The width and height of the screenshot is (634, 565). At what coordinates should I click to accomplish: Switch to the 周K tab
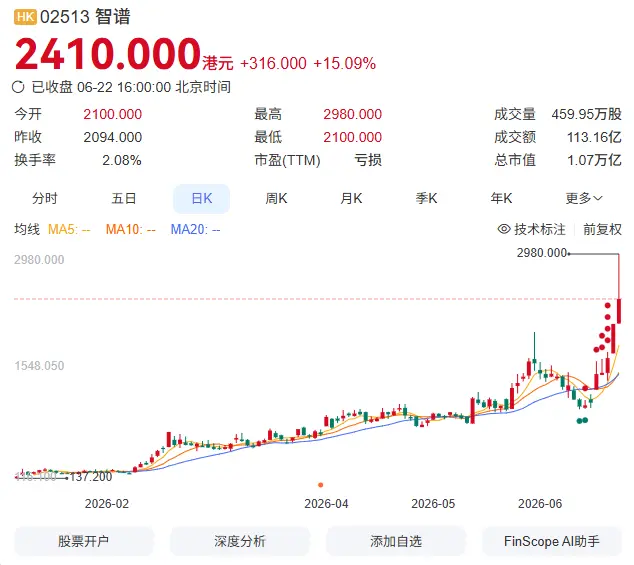pos(276,198)
